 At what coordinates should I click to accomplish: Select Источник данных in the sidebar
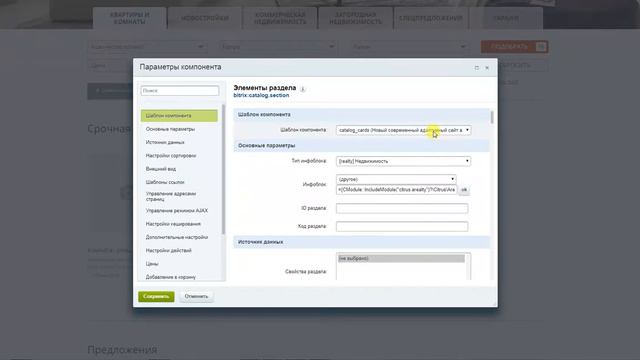(165, 142)
